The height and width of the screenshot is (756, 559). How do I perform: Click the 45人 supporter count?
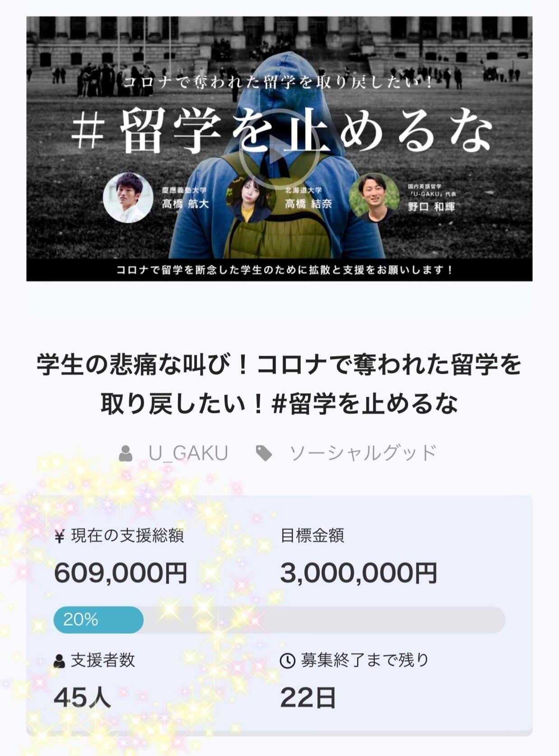[x=82, y=698]
